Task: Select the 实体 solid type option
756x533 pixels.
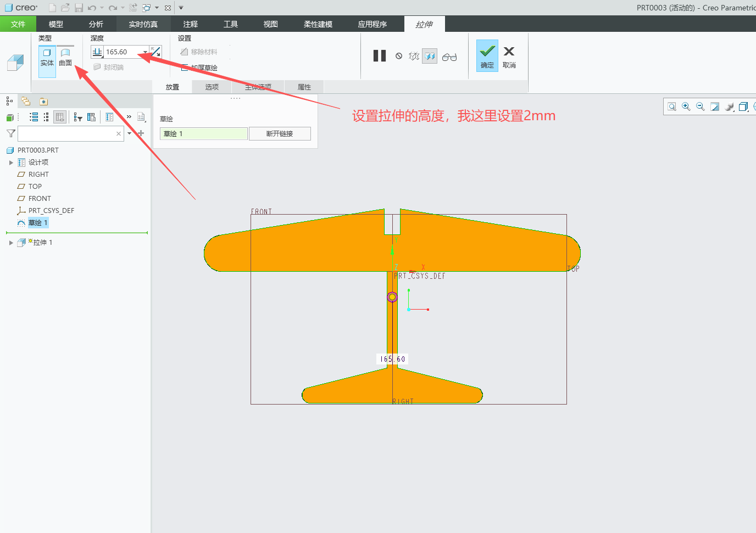Action: [47, 58]
